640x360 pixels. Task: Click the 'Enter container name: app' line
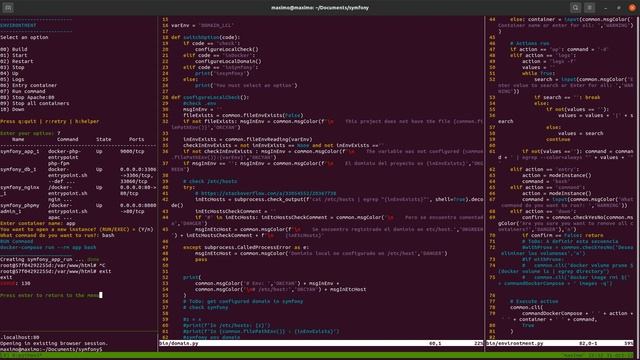tap(38, 223)
